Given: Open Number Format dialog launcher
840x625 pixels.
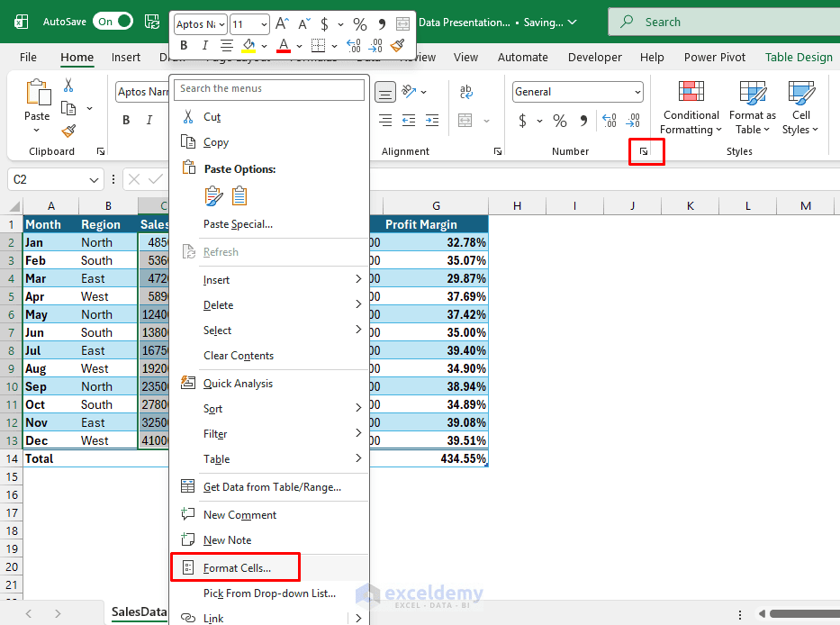Looking at the screenshot, I should click(x=644, y=151).
